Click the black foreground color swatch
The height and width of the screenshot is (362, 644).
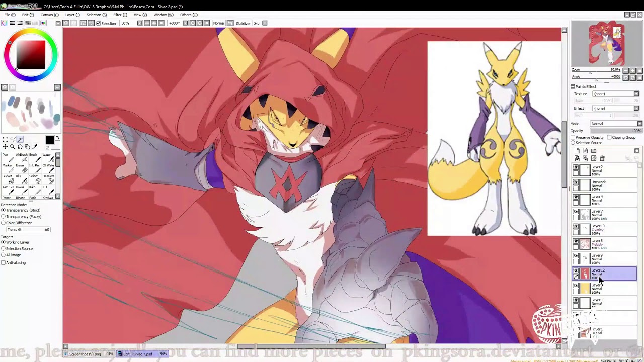50,140
